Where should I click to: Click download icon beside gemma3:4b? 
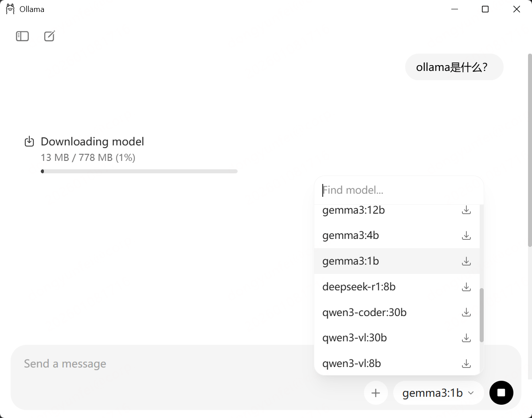pos(466,235)
